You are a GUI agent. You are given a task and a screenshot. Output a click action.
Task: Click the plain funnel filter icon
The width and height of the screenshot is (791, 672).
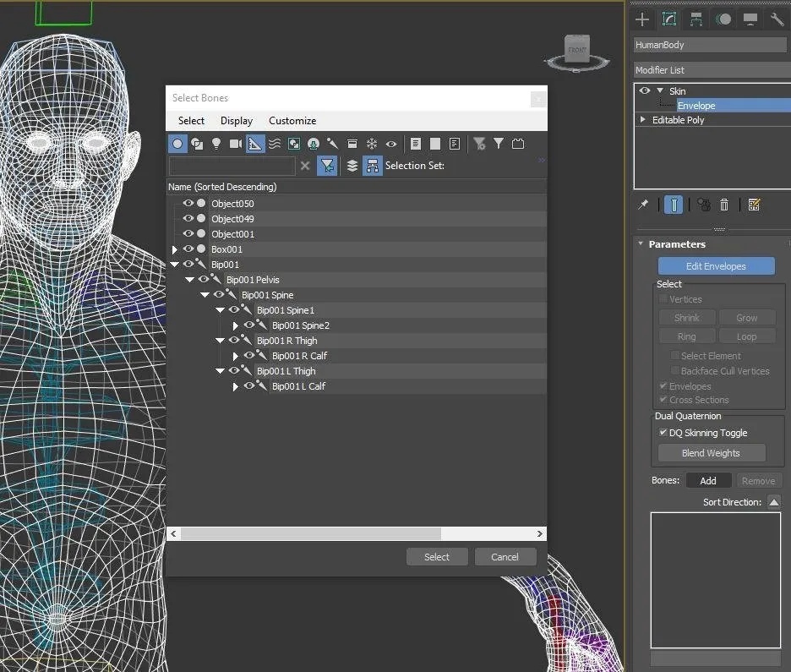click(499, 144)
